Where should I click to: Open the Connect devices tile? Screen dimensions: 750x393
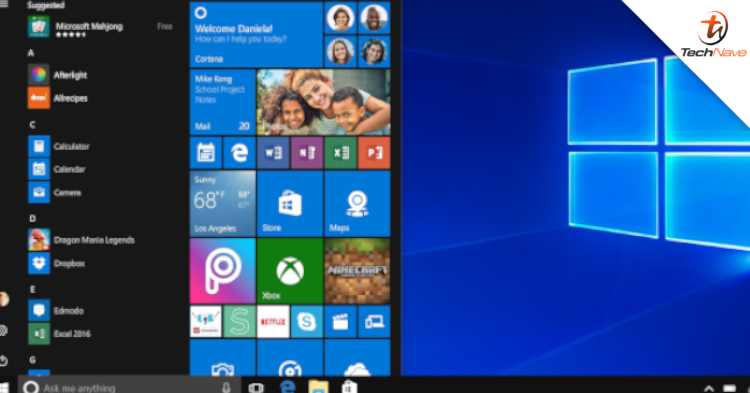coord(374,322)
